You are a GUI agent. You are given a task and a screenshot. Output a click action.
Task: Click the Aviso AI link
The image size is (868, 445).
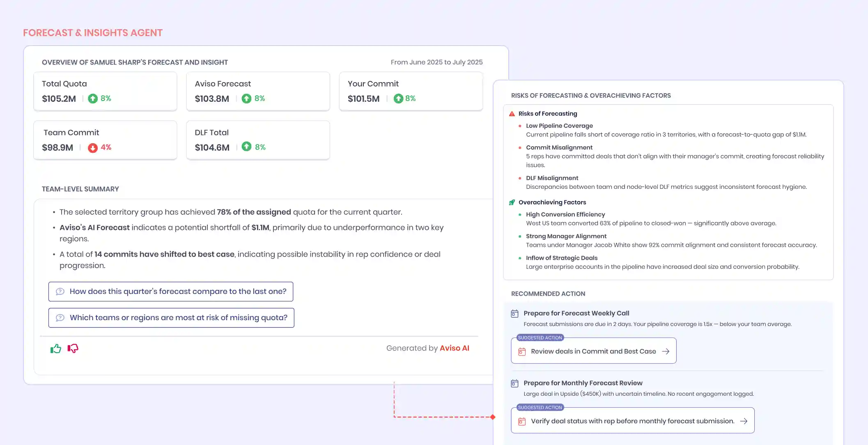[x=454, y=348]
